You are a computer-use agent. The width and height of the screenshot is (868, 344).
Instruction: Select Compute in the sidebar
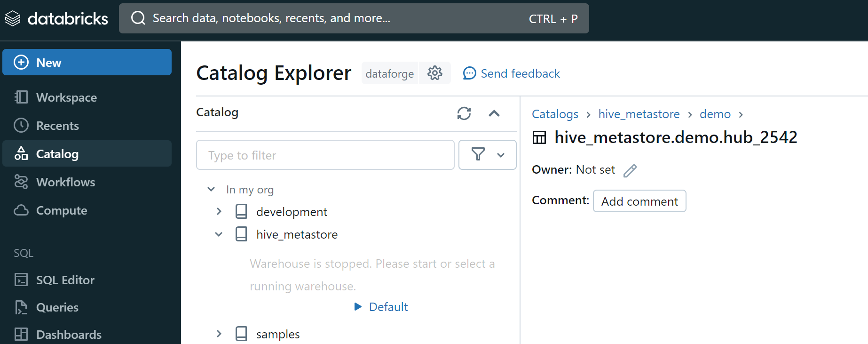(87, 210)
